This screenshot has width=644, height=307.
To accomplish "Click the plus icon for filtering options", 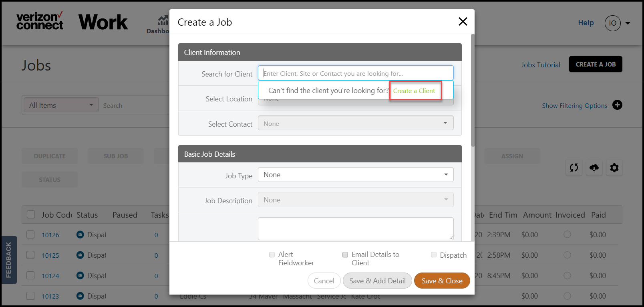I will pyautogui.click(x=617, y=105).
